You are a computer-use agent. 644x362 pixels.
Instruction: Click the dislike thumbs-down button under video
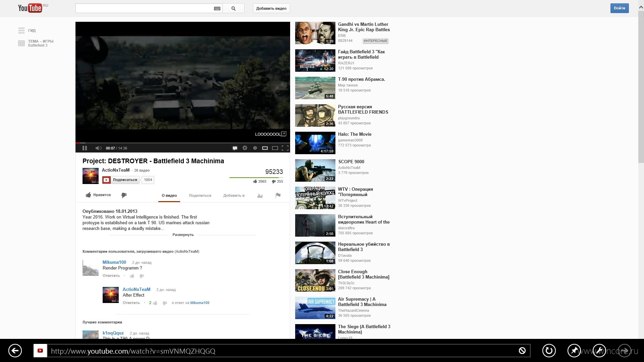coord(124,195)
